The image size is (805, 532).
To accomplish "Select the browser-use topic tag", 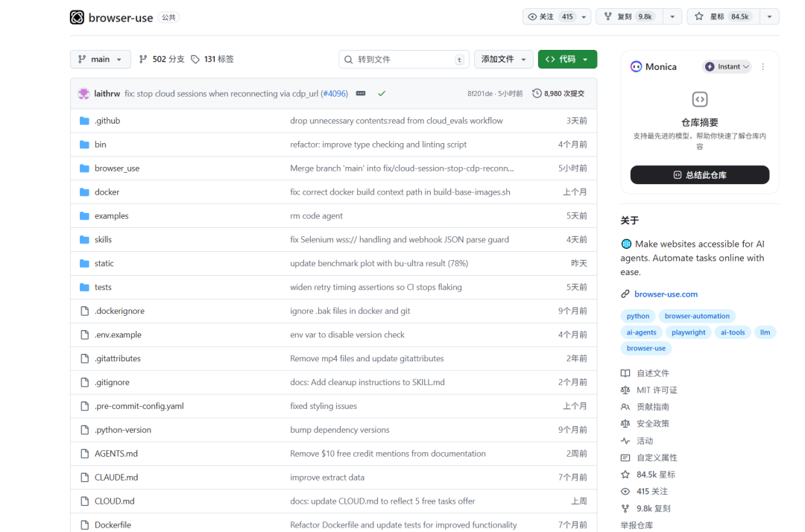I will [x=645, y=349].
